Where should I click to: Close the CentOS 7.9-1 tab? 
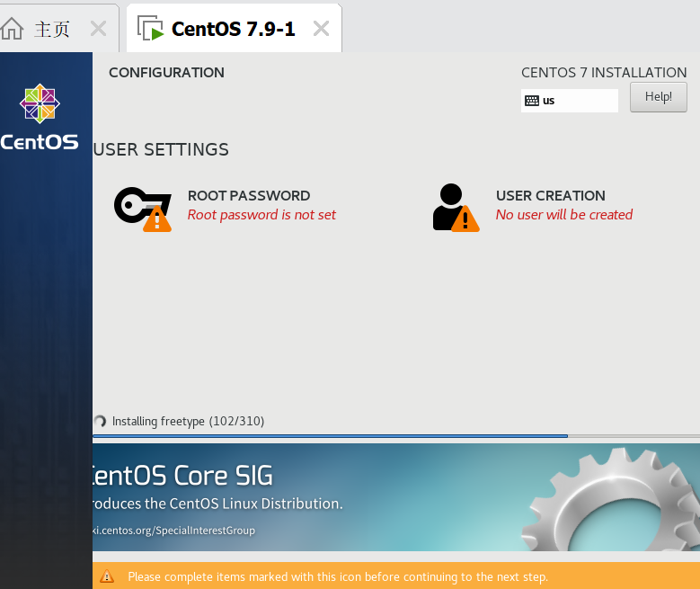coord(321,29)
